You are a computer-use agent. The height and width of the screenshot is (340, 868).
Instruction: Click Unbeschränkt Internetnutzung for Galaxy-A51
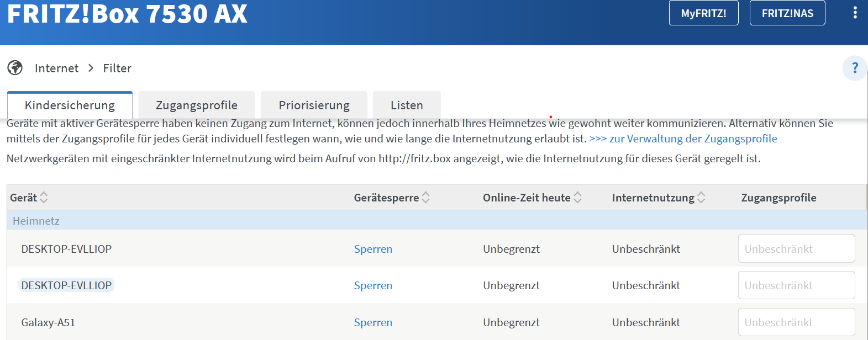pyautogui.click(x=646, y=322)
